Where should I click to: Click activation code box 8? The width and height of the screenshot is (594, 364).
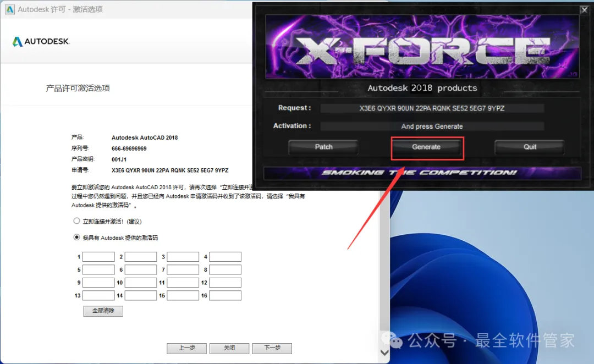point(225,269)
